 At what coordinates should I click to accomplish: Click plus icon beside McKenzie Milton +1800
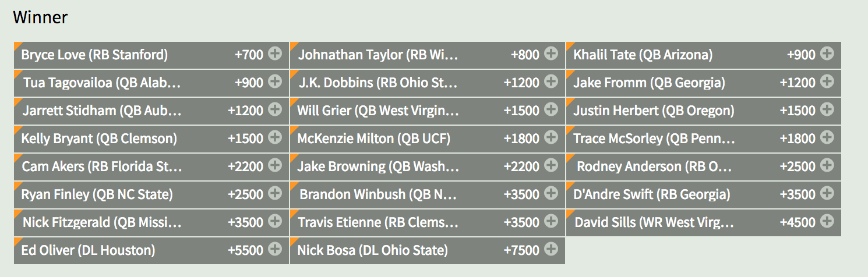(551, 138)
